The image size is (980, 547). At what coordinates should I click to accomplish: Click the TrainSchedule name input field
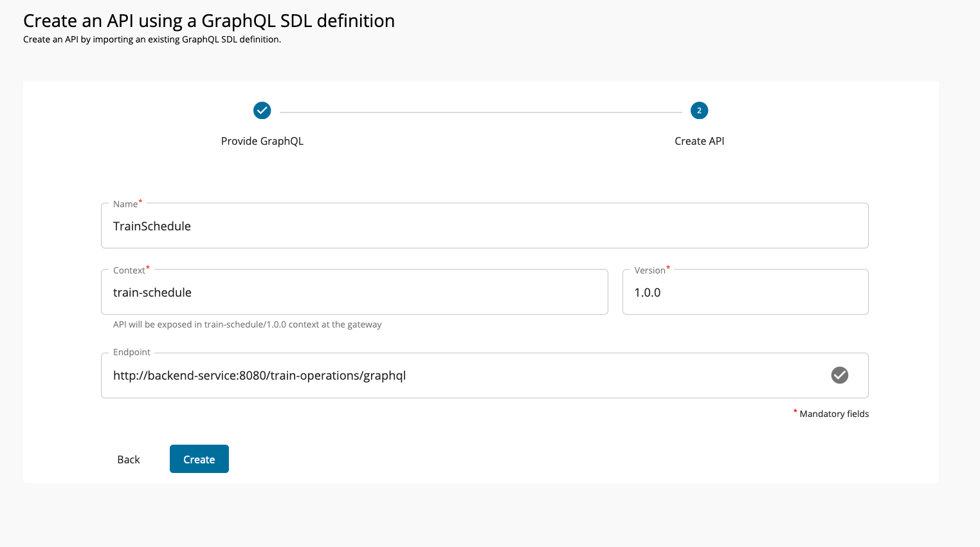point(485,225)
